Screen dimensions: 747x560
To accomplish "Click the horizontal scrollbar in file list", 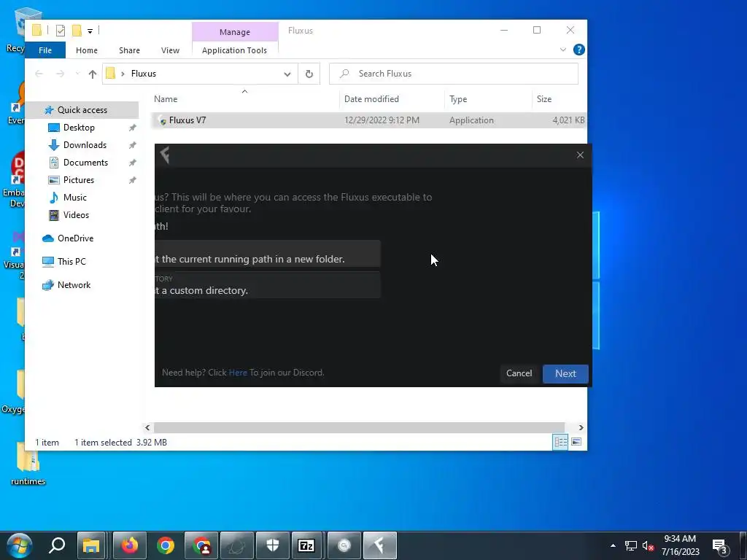I will pyautogui.click(x=359, y=427).
